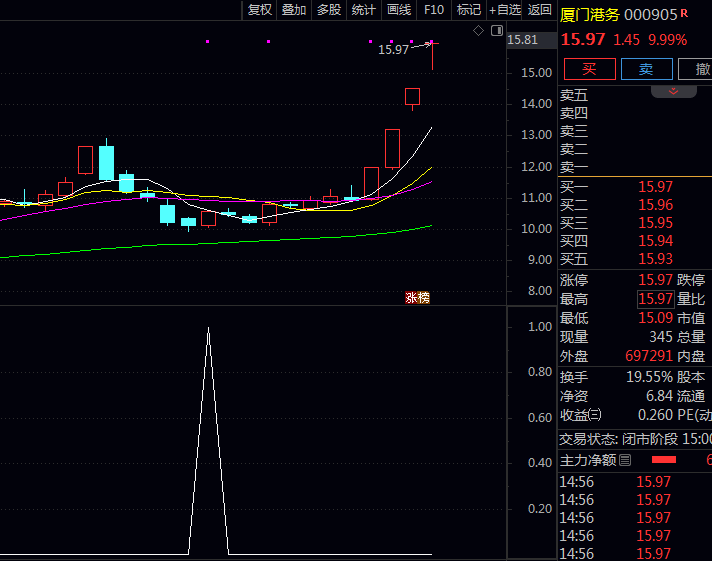Open the 多股 multi-stock view
This screenshot has height=561, width=712.
pyautogui.click(x=329, y=10)
